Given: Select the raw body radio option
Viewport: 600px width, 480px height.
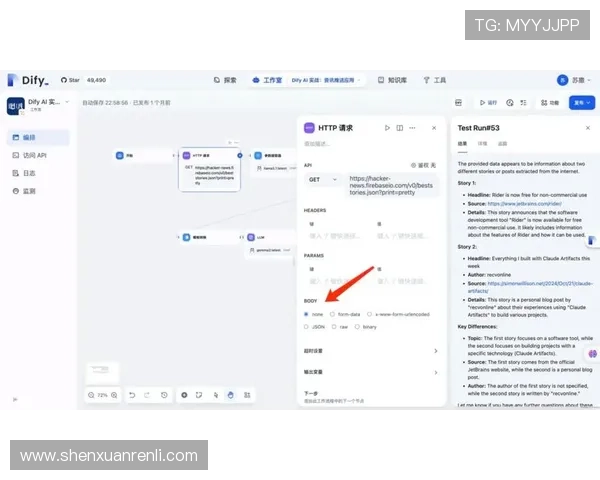Looking at the screenshot, I should point(340,327).
